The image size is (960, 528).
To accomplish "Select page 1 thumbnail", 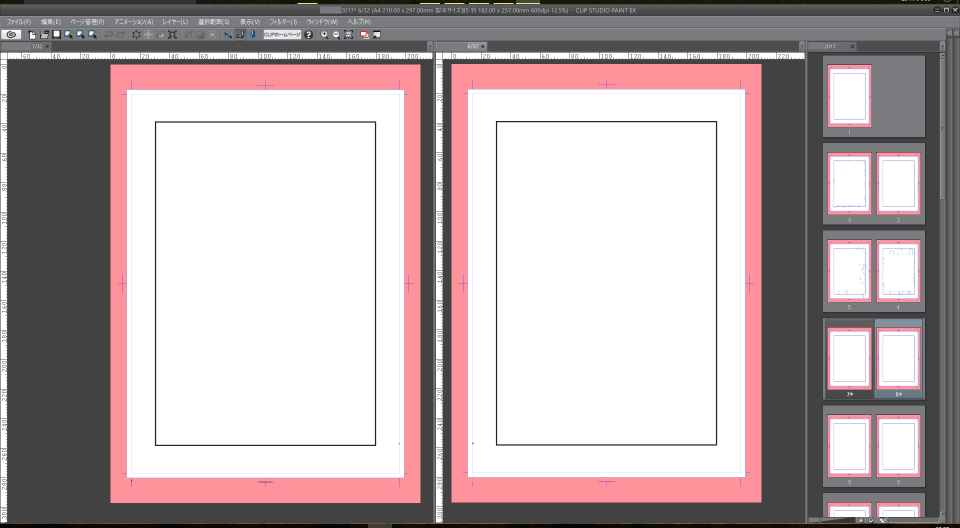I will (849, 96).
